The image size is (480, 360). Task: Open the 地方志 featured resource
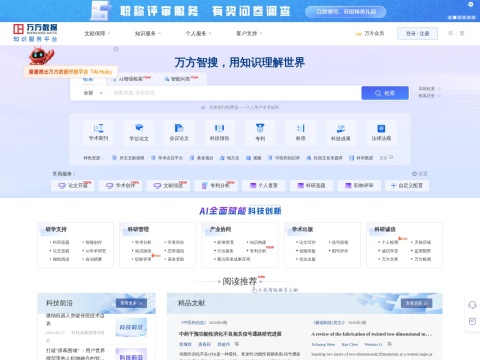[x=229, y=158]
